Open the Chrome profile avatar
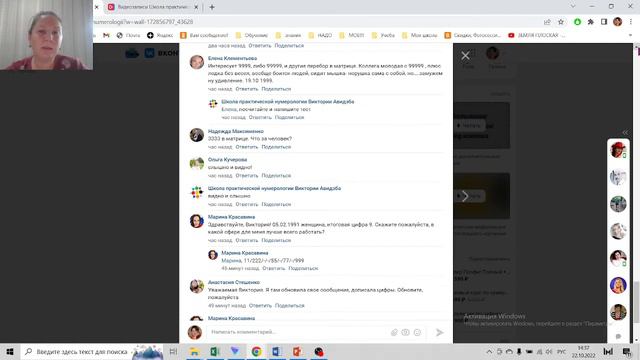Viewport: 640px width, 360px height. (618, 22)
